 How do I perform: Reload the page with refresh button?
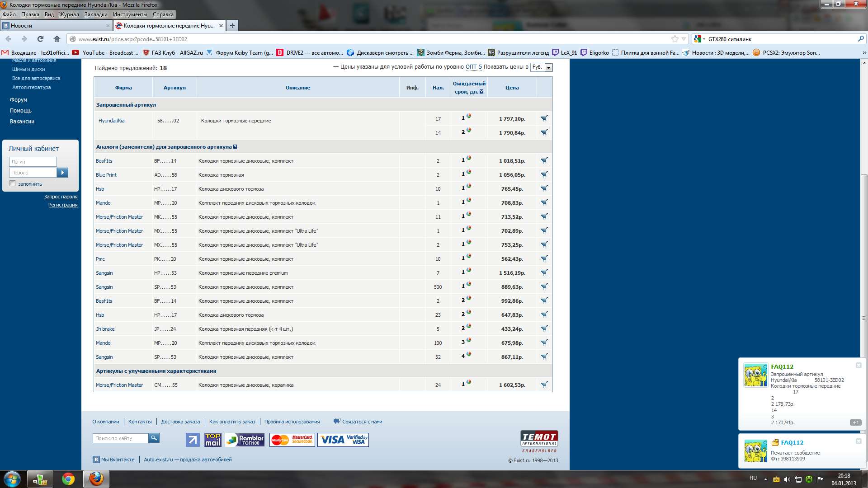(41, 39)
